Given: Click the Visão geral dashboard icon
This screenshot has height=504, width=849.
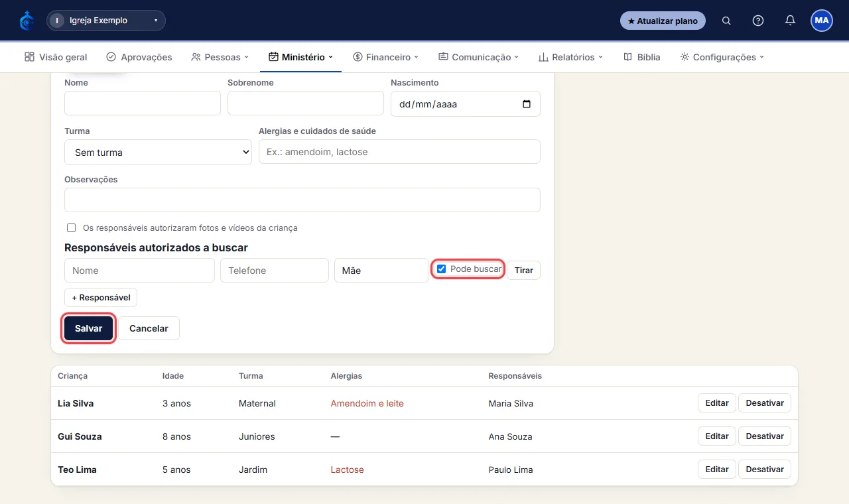Looking at the screenshot, I should (29, 57).
